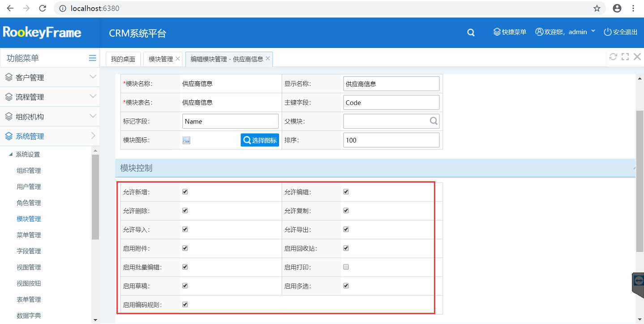The width and height of the screenshot is (644, 324).
Task: Click the 排序 input field
Action: click(391, 140)
